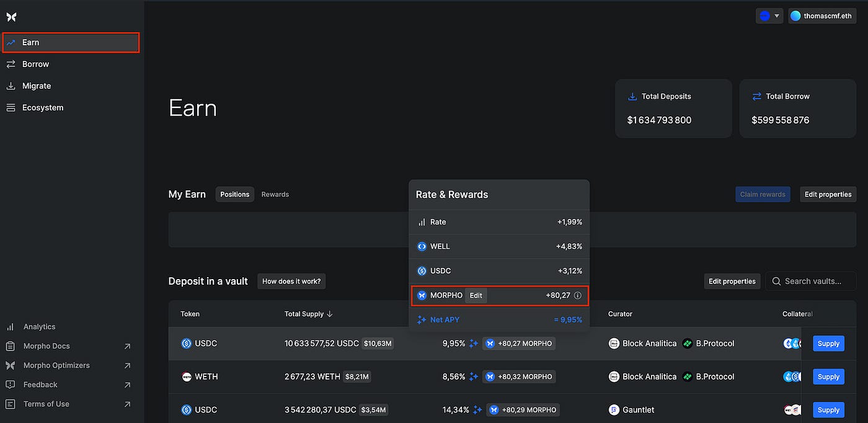Screen dimensions: 868x423
Task: Click the $3,54M supply value badge
Action: click(x=374, y=410)
